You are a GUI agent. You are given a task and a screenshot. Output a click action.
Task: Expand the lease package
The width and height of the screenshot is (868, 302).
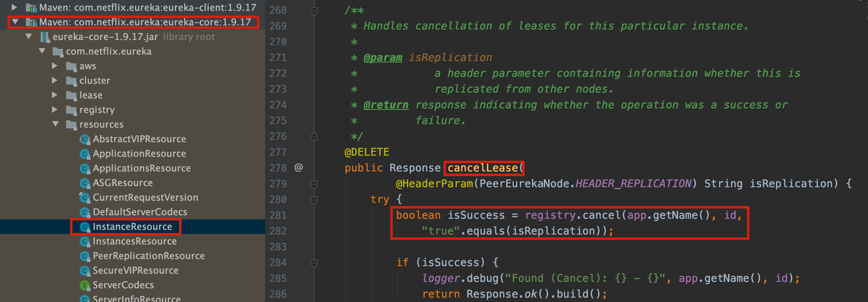click(55, 95)
